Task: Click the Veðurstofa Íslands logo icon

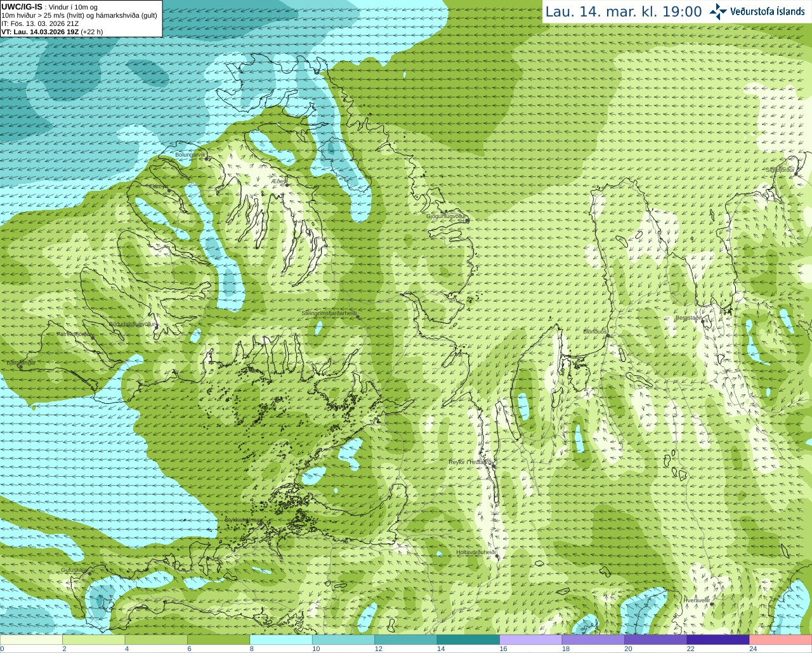Action: 718,11
